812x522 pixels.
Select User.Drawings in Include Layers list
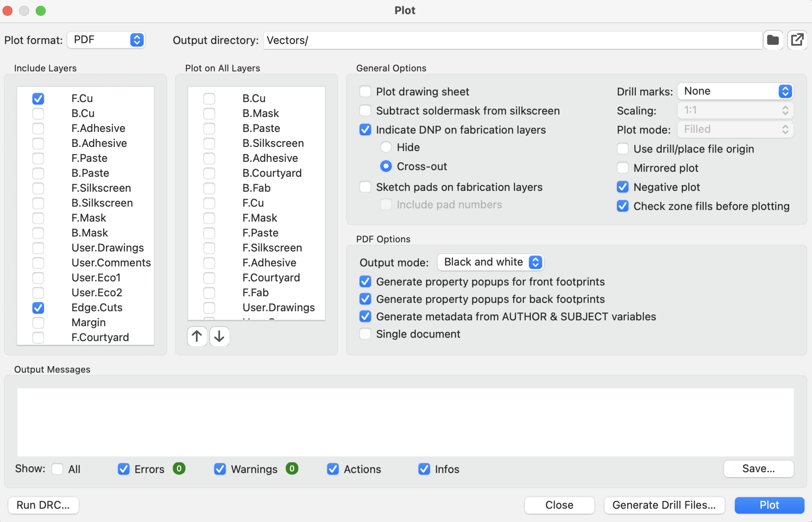[107, 248]
